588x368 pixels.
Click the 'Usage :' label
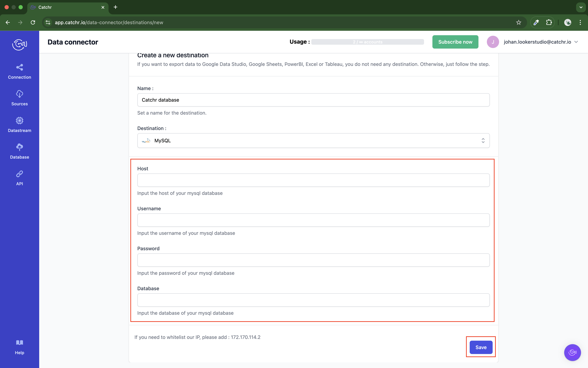(x=300, y=42)
